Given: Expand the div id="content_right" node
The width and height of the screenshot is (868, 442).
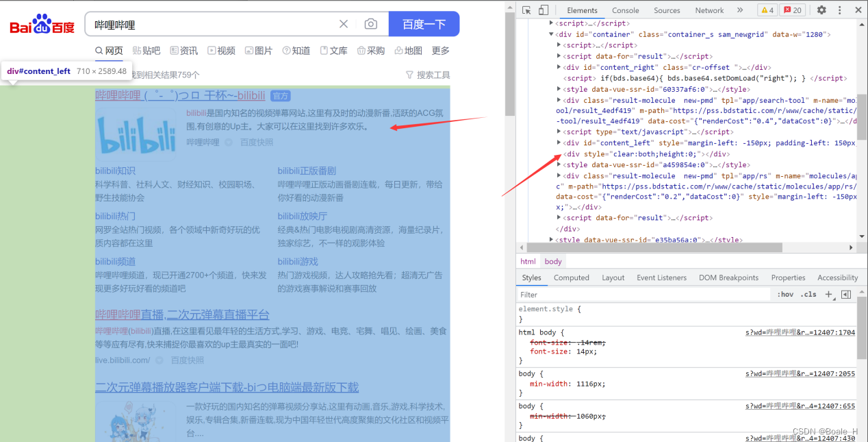Looking at the screenshot, I should coord(559,67).
